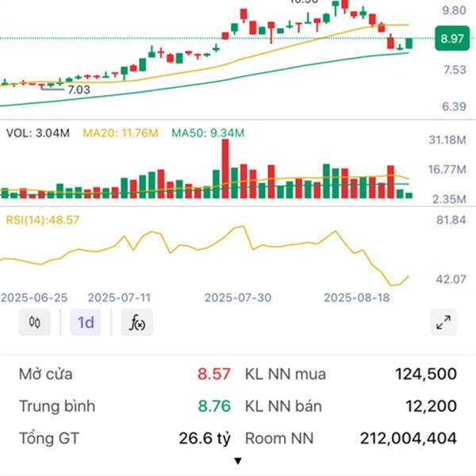This screenshot has height=476, width=476.
Task: Click the 6.39 price axis label
Action: [x=454, y=106]
